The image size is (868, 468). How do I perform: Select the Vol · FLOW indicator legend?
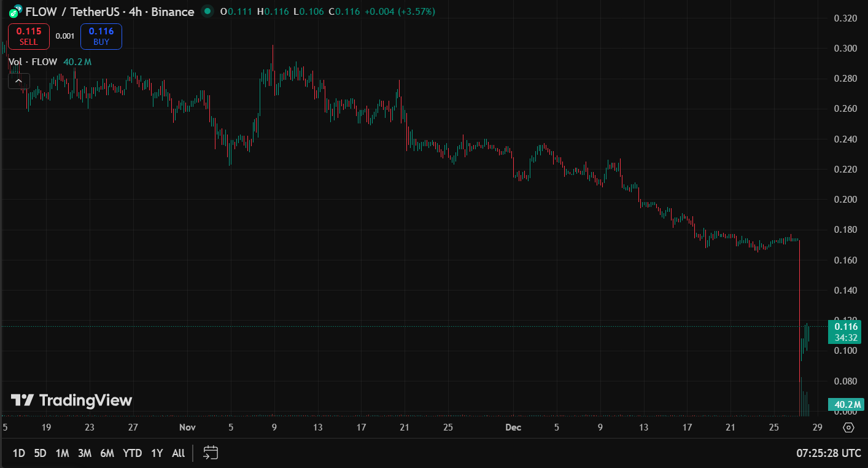click(33, 61)
